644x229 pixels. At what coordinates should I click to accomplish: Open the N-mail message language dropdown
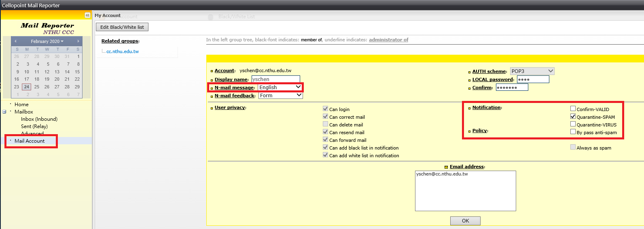[280, 88]
